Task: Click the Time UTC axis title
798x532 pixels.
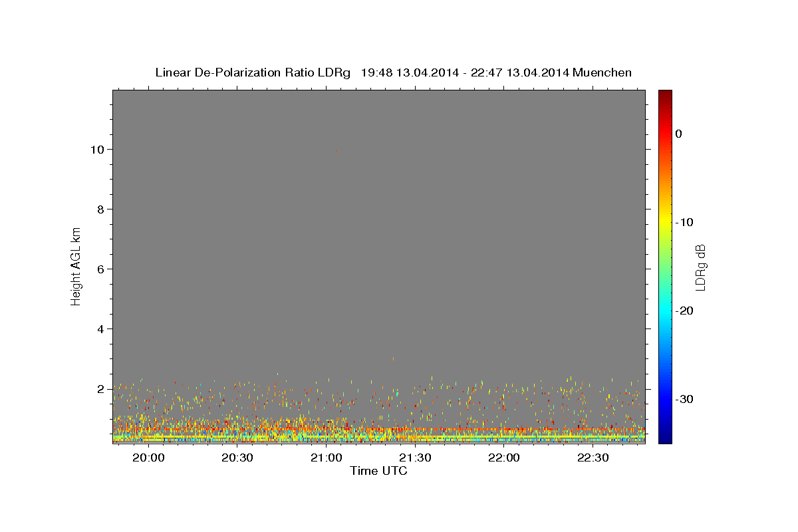Action: (378, 471)
